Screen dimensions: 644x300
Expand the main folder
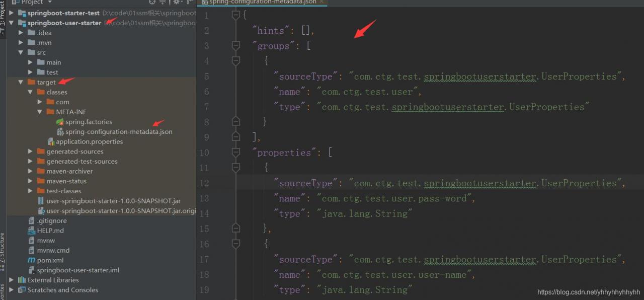pos(30,62)
